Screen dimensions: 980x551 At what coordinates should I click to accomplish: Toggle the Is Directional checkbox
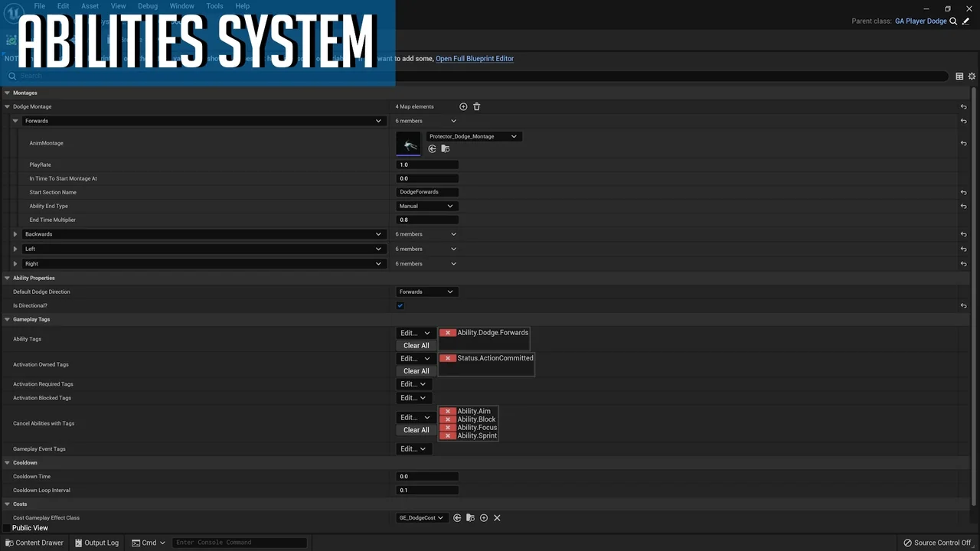(x=400, y=305)
